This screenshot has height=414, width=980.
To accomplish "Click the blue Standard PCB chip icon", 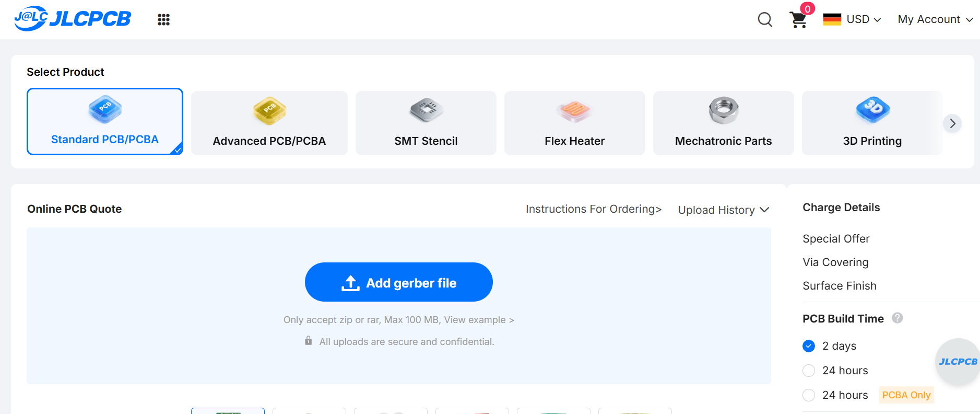I will coord(105,109).
